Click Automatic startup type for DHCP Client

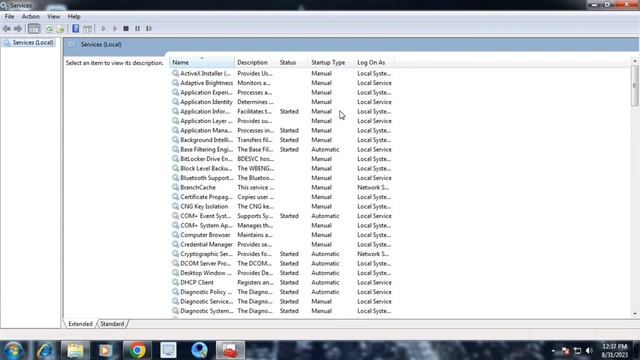325,282
